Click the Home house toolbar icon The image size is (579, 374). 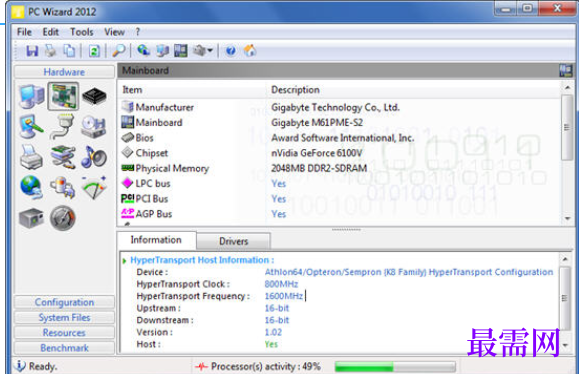pyautogui.click(x=250, y=51)
